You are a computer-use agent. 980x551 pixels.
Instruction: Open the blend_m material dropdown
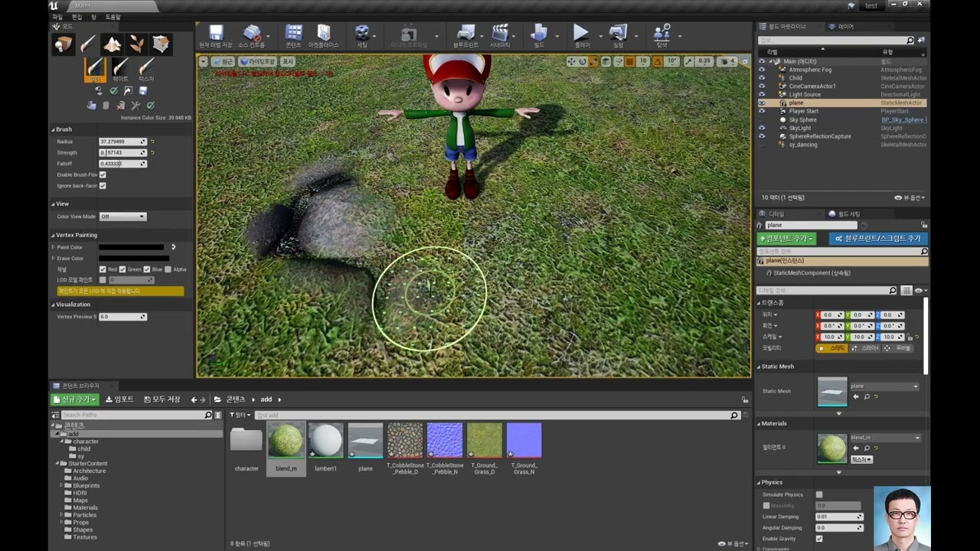coord(884,438)
